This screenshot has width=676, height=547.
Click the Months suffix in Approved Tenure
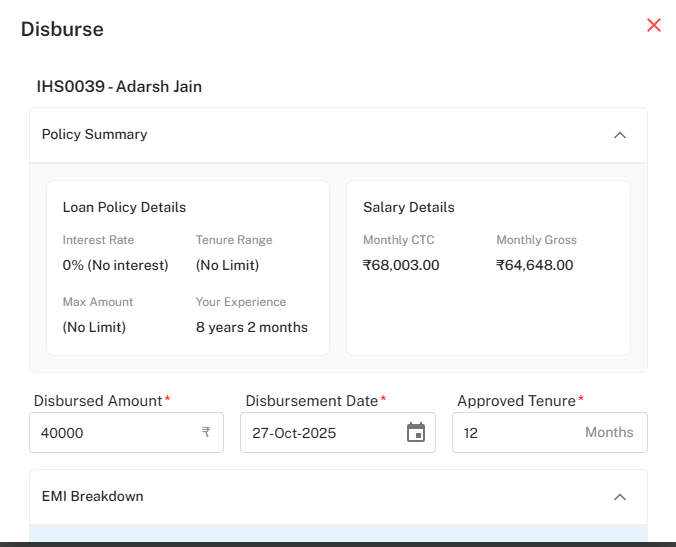pos(609,433)
